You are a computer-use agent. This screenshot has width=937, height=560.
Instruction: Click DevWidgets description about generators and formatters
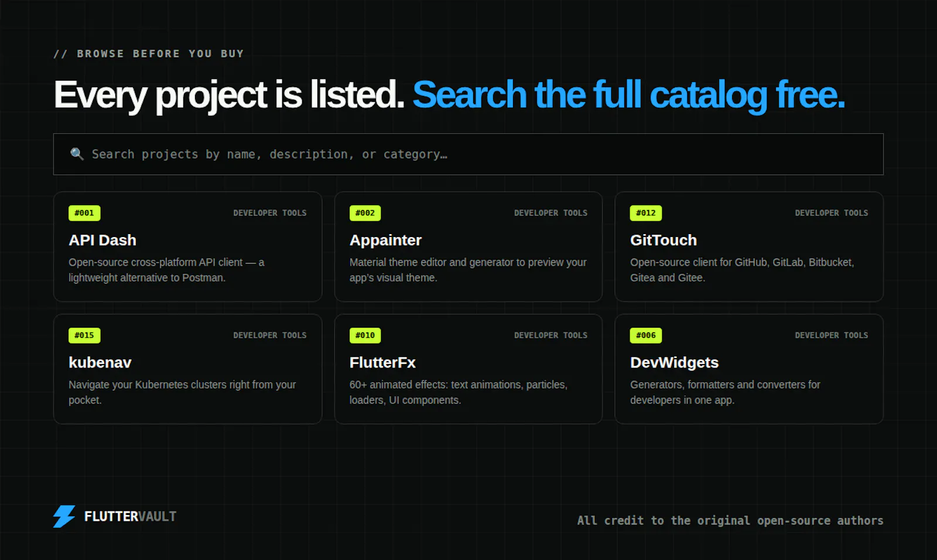tap(725, 392)
